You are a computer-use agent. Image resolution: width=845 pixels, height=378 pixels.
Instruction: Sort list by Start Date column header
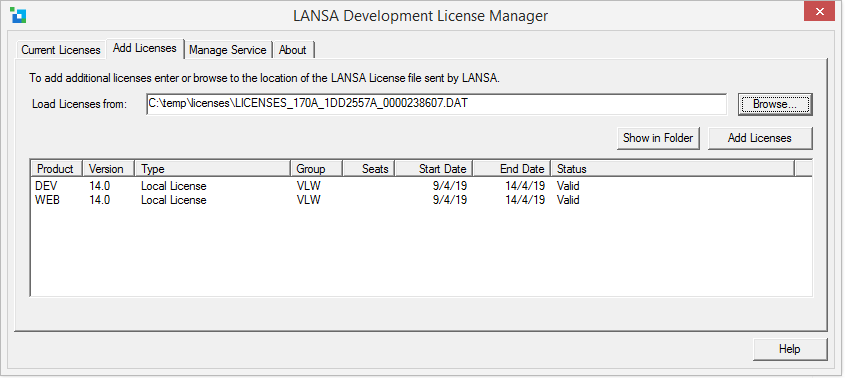434,169
